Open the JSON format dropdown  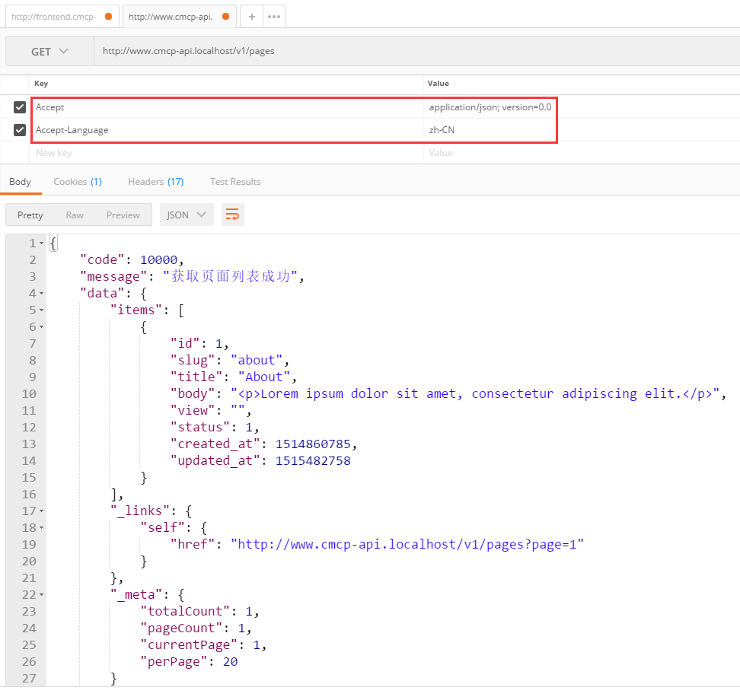click(186, 215)
